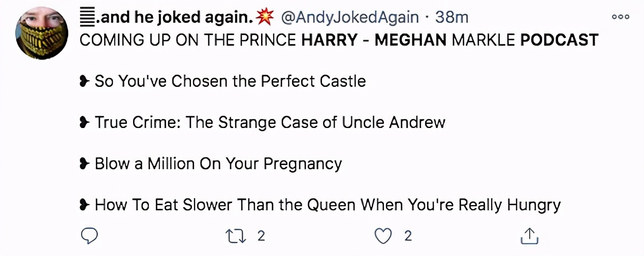Click the 'Blow a Million On Your Pregnancy' text
This screenshot has height=256, width=644.
pos(218,164)
